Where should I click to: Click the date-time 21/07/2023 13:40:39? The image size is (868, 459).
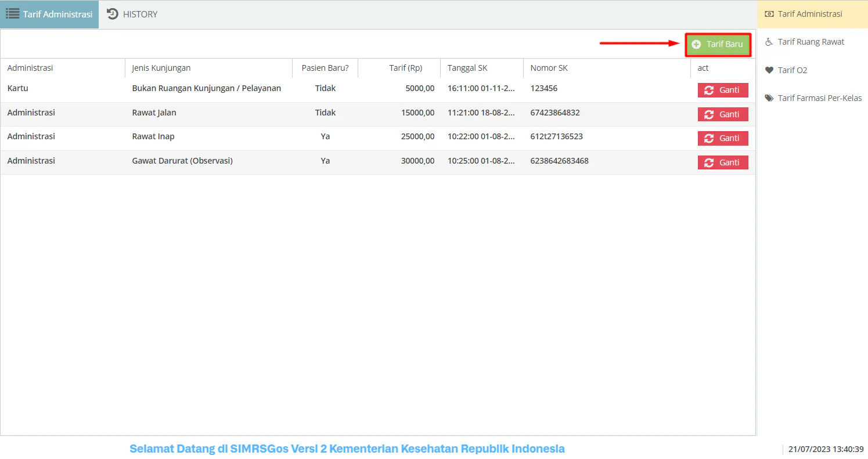pos(826,449)
